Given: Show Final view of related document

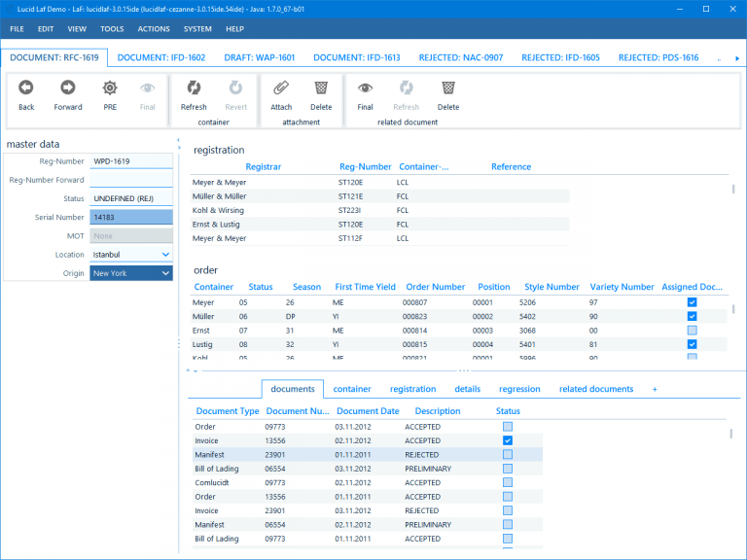Looking at the screenshot, I should tap(365, 87).
